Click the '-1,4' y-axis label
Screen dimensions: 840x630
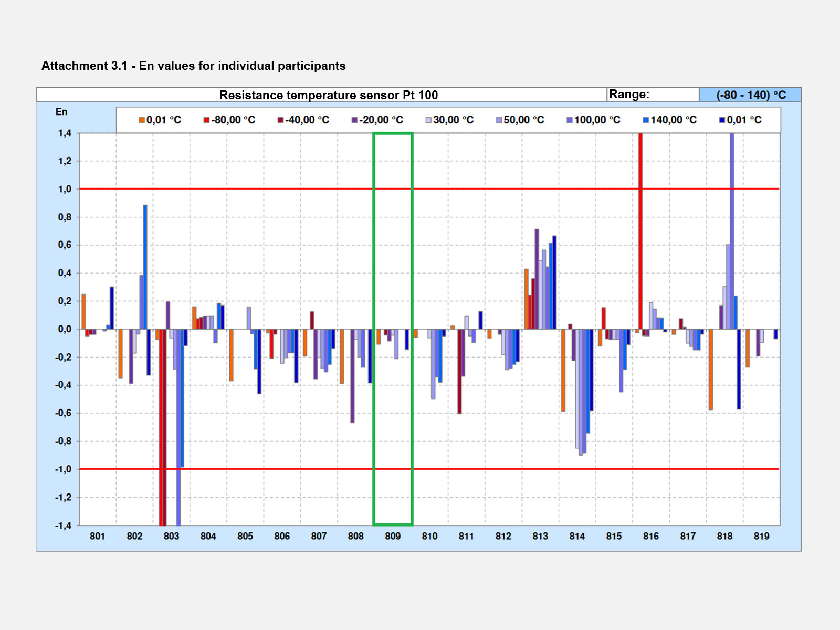(63, 526)
